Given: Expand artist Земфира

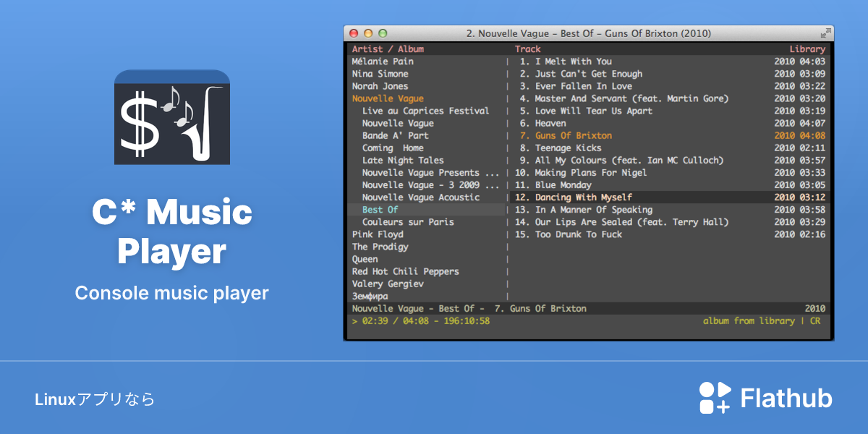Looking at the screenshot, I should pyautogui.click(x=370, y=295).
